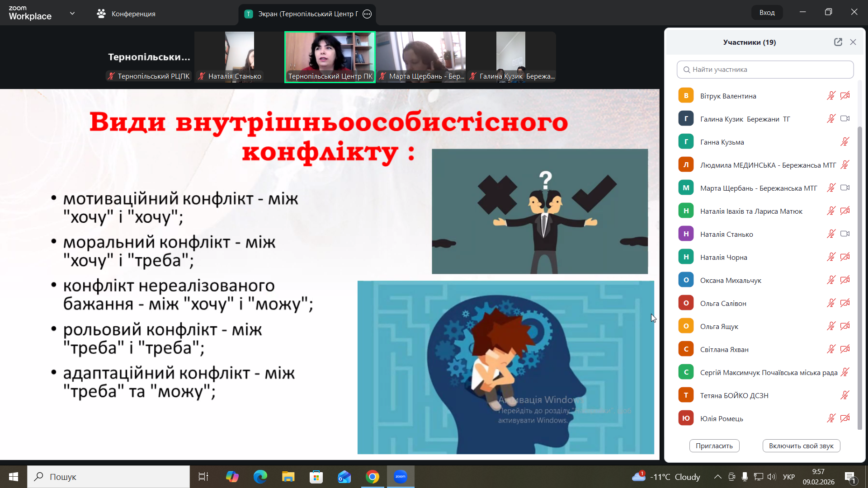Click the participants list scrollbar
The image size is (868, 488).
pos(859,271)
